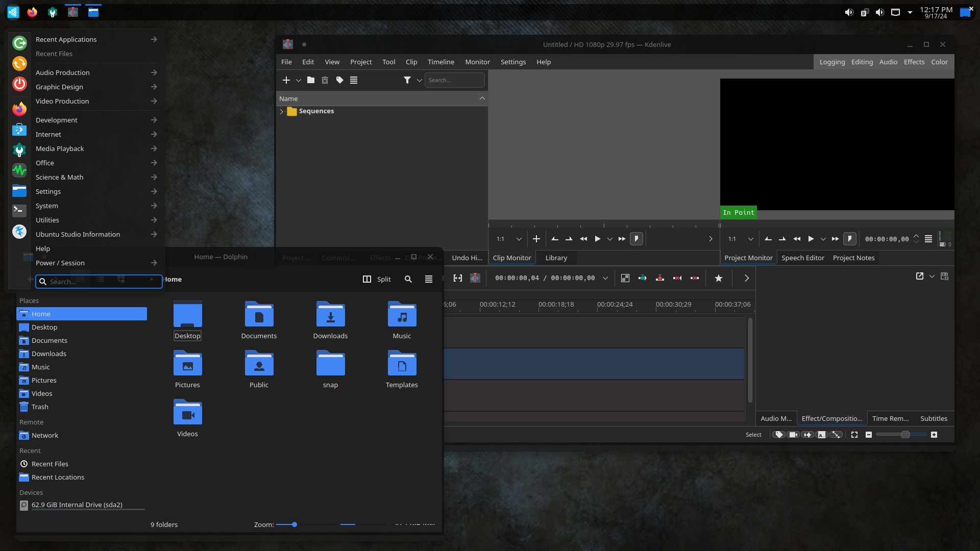980x551 pixels.
Task: Click the Overwrite Clip Zone timeline icon
Action: 660,278
